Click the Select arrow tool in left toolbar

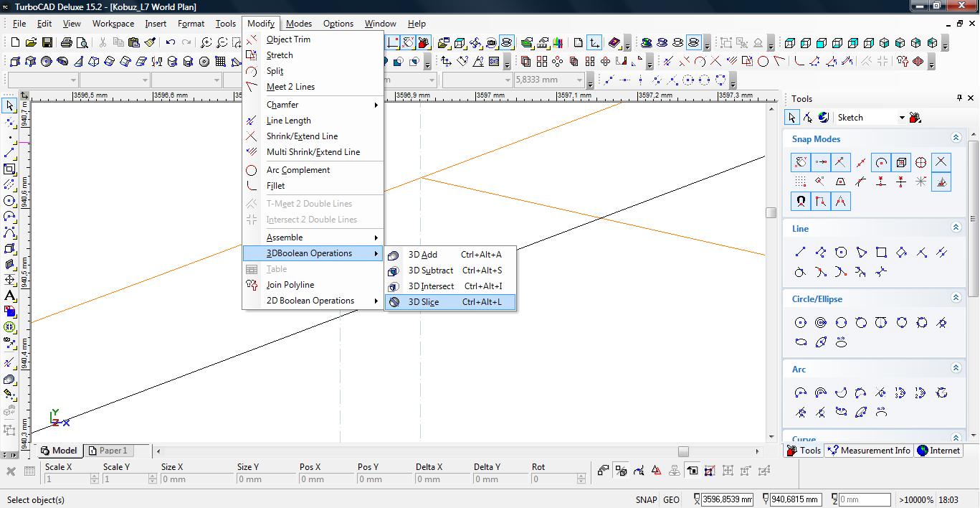click(x=9, y=105)
